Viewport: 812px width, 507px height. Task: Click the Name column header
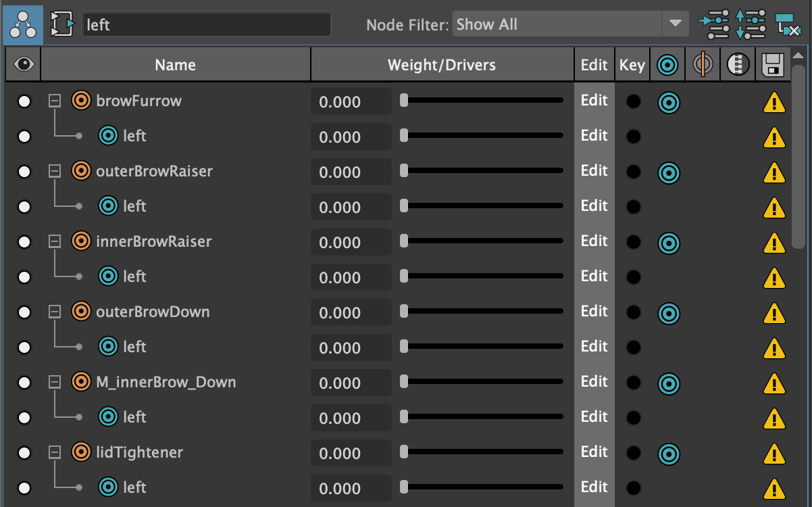(x=176, y=65)
